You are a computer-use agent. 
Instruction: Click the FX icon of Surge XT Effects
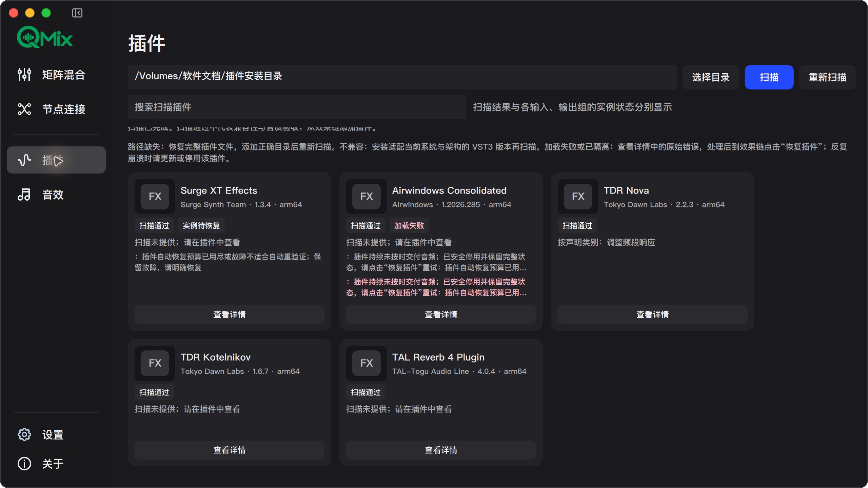click(x=155, y=196)
